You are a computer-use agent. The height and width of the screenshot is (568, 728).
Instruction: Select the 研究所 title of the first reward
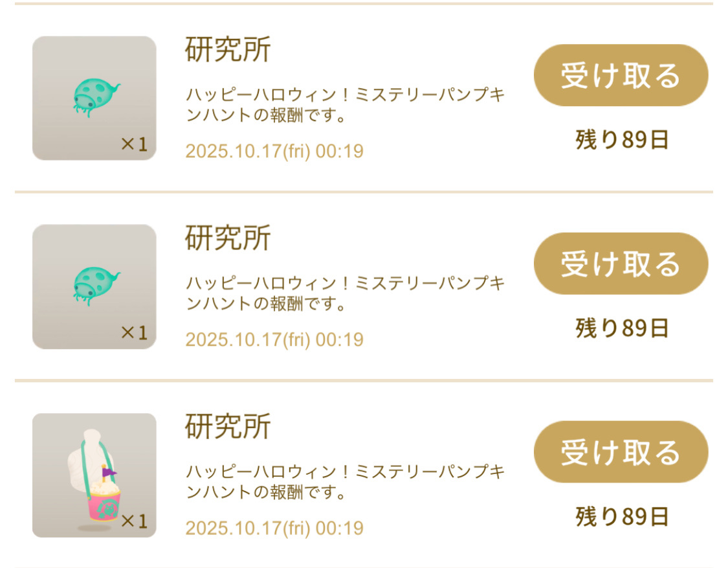[228, 50]
